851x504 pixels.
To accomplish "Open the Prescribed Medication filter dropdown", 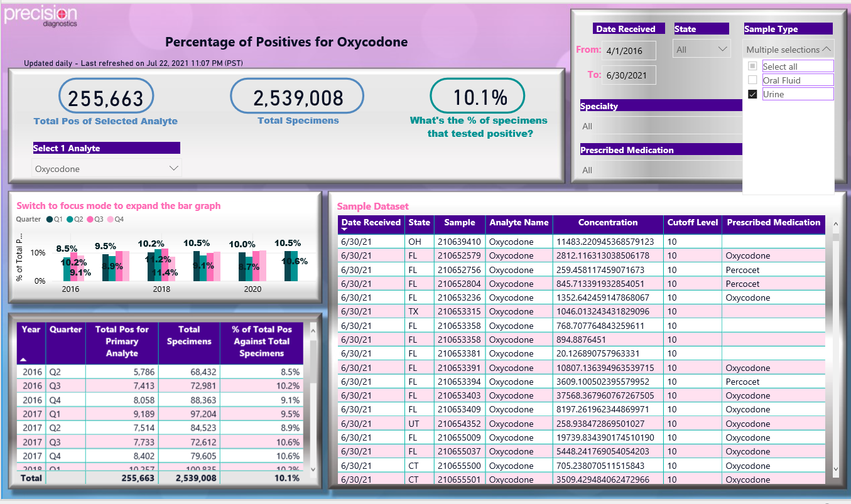I will (661, 170).
